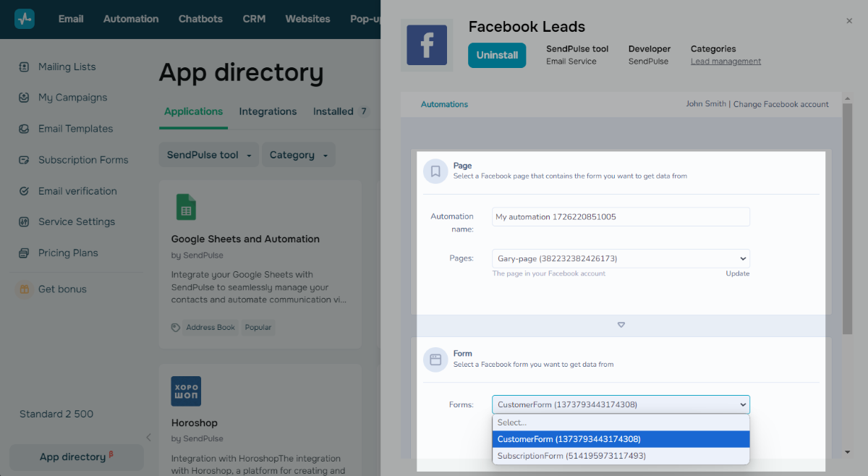Click the Popular tag

click(x=258, y=328)
